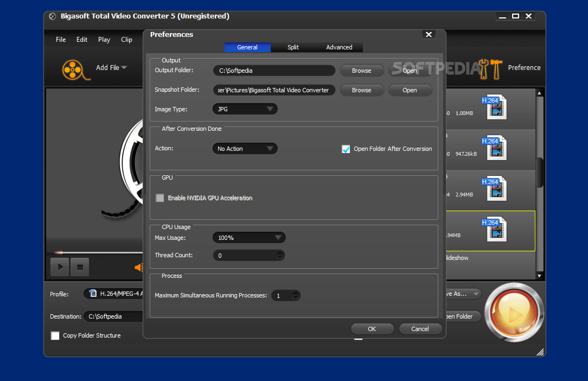Select the H.264 file icon sized 947.26kB
588x381 pixels.
[x=495, y=148]
